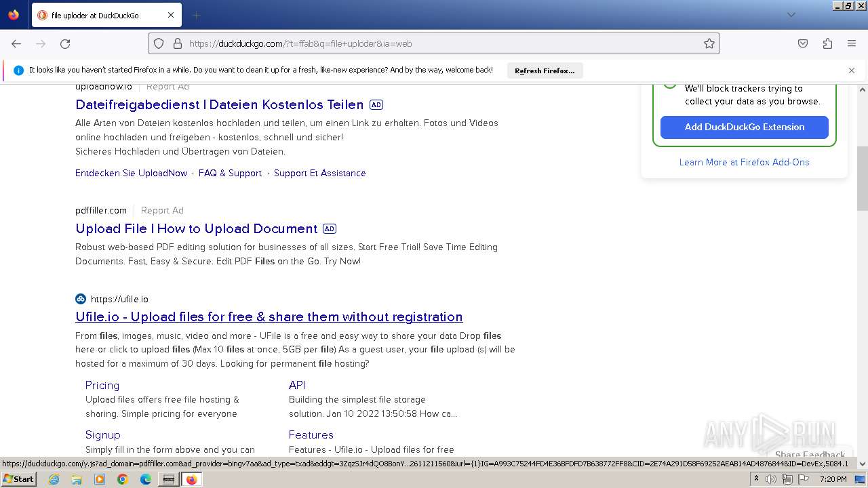Click Add DuckDuckGo Extension button
The width and height of the screenshot is (868, 488).
pyautogui.click(x=745, y=127)
